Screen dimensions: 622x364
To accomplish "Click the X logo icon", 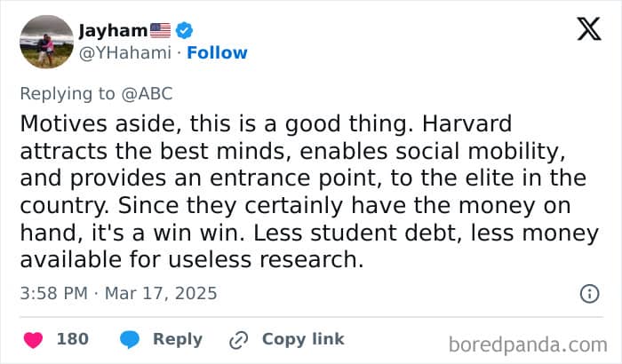I will (588, 29).
